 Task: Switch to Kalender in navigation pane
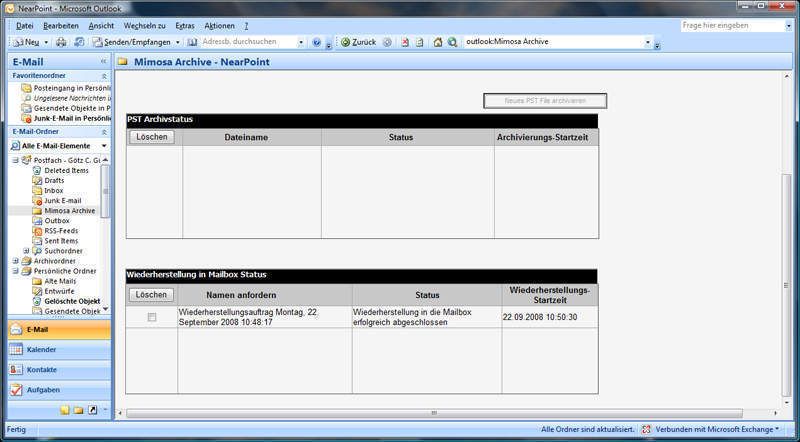(59, 350)
